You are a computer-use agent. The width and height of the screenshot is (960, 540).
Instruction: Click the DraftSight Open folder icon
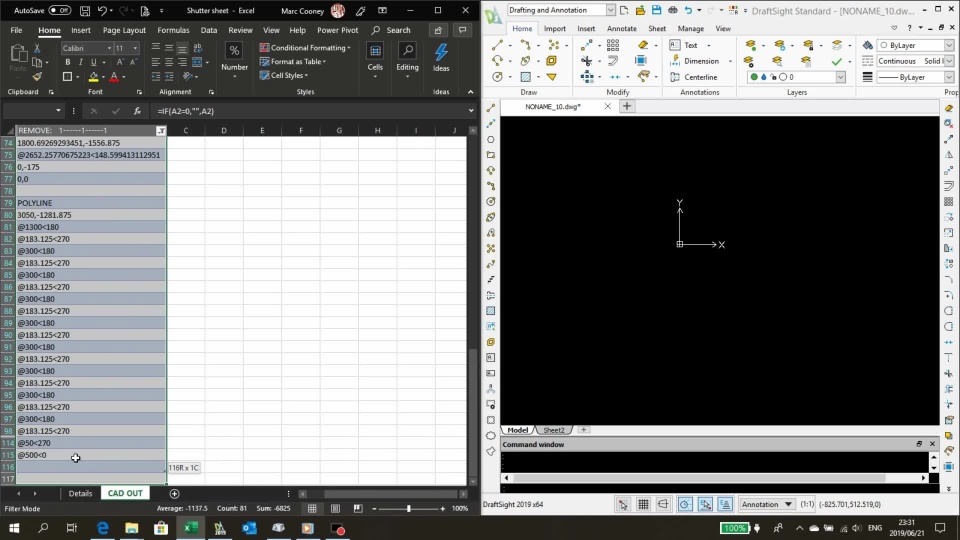coord(640,10)
